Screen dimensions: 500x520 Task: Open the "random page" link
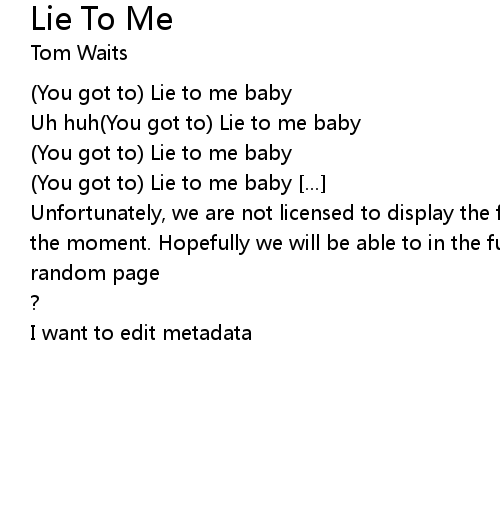click(95, 274)
